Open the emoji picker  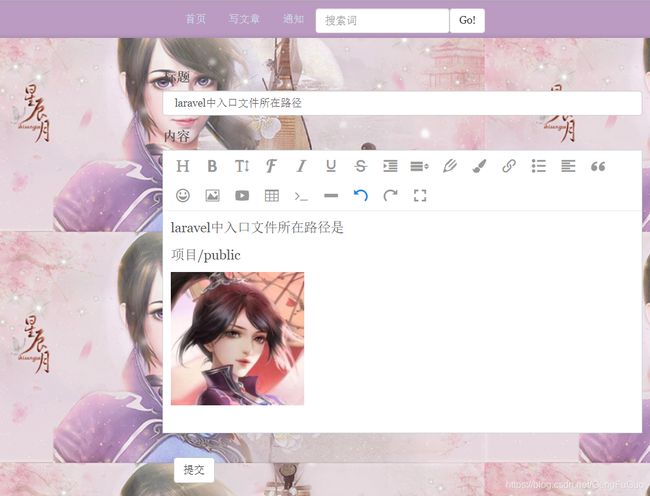coord(183,195)
